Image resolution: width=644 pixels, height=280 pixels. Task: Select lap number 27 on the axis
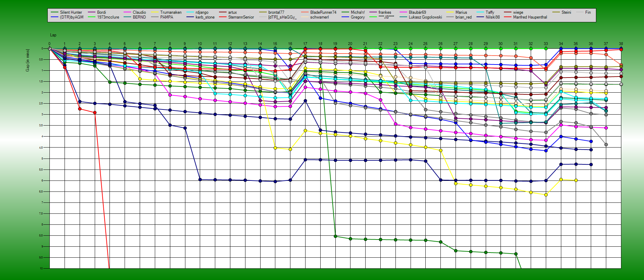click(456, 44)
